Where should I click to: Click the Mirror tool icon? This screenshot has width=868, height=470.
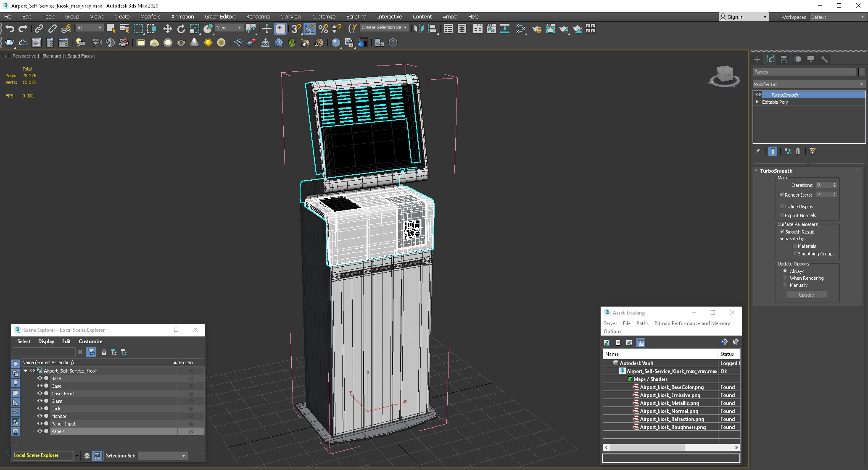418,29
